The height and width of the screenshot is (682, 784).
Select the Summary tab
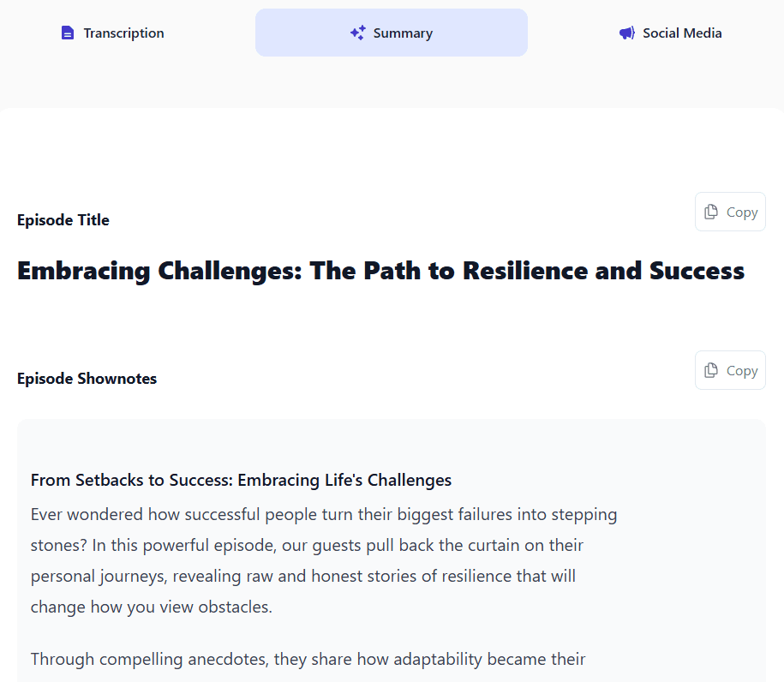coord(392,33)
